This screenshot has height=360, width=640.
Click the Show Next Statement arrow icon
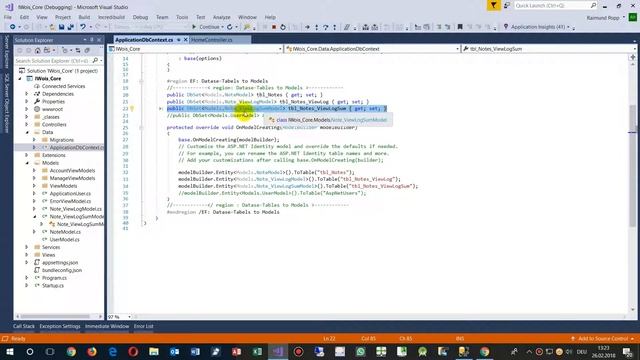(307, 27)
